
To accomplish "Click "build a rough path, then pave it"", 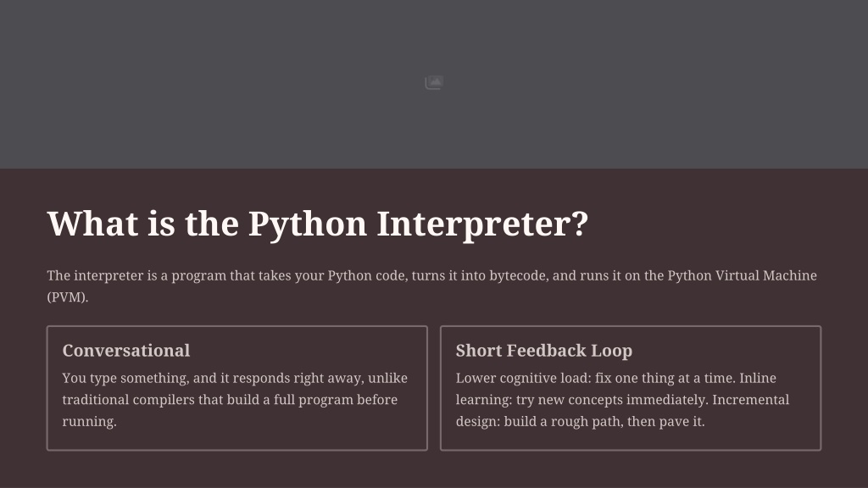I will coord(604,421).
